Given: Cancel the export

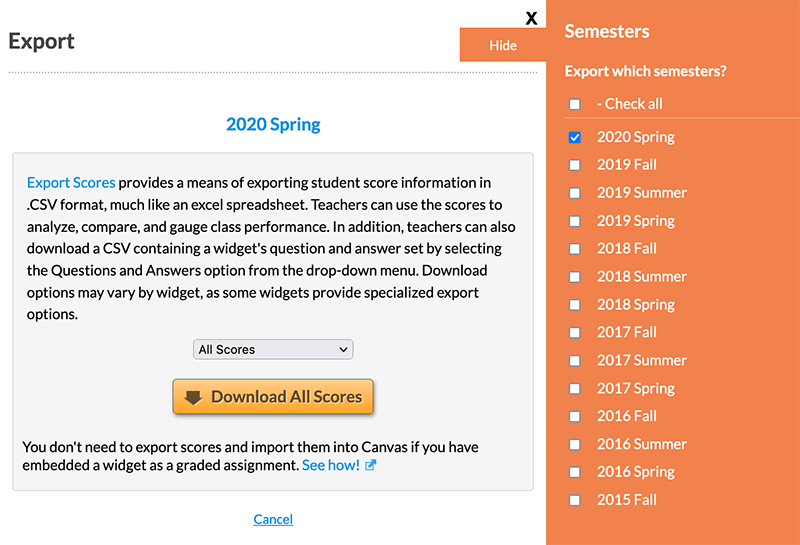Looking at the screenshot, I should click(273, 519).
